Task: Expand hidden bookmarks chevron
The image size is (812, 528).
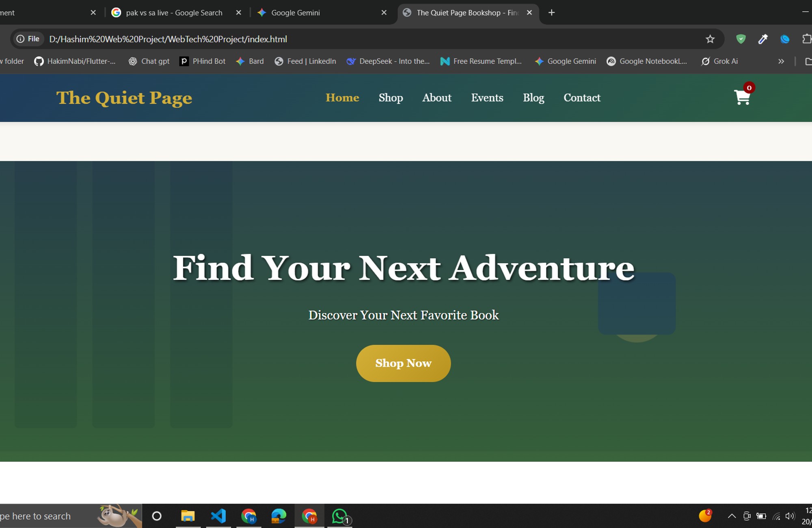Action: [x=781, y=61]
